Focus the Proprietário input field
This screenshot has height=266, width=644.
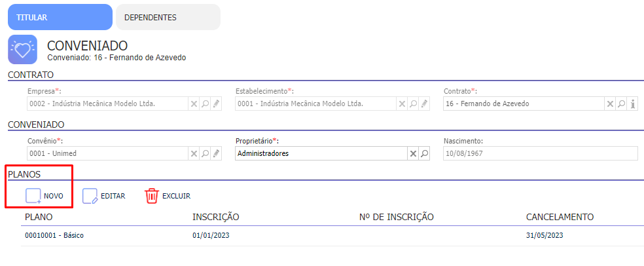(x=321, y=154)
